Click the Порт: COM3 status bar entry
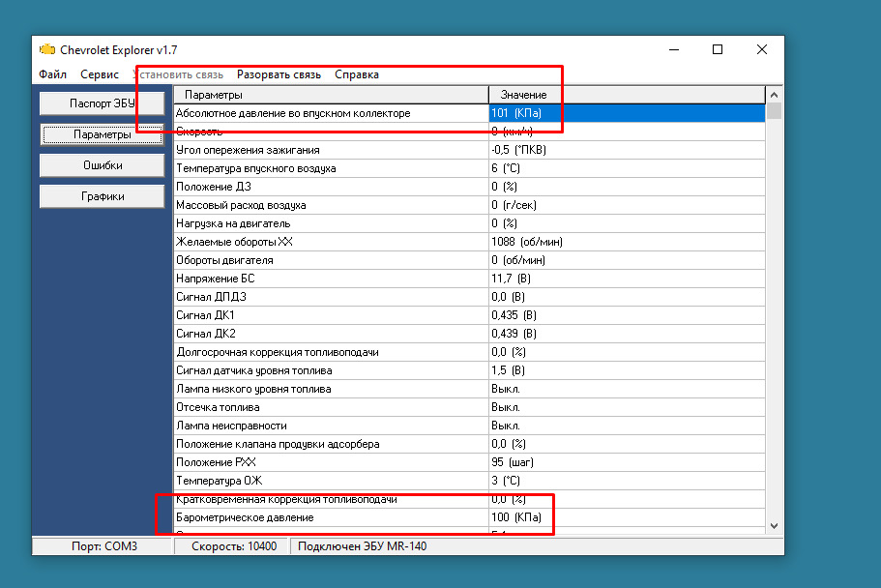The image size is (881, 588). click(103, 546)
